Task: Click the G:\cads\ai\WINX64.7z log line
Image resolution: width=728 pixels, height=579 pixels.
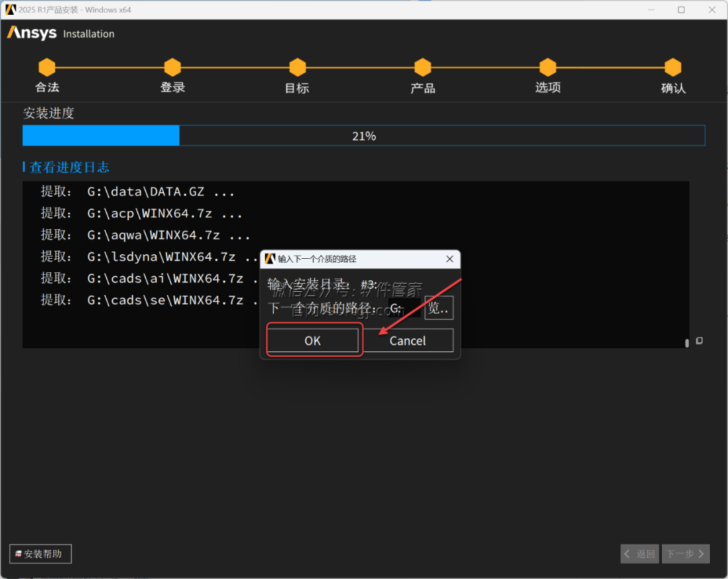Action: click(149, 278)
